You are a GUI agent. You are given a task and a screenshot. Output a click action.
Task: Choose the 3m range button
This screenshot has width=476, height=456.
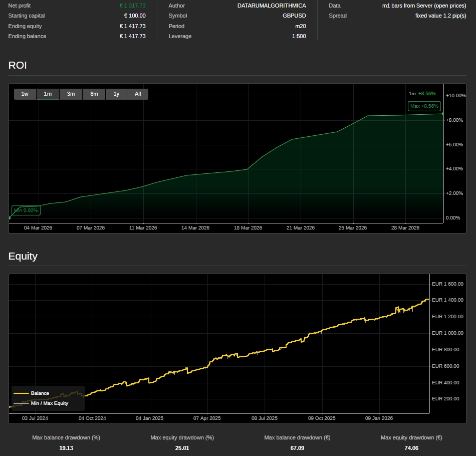tap(71, 94)
